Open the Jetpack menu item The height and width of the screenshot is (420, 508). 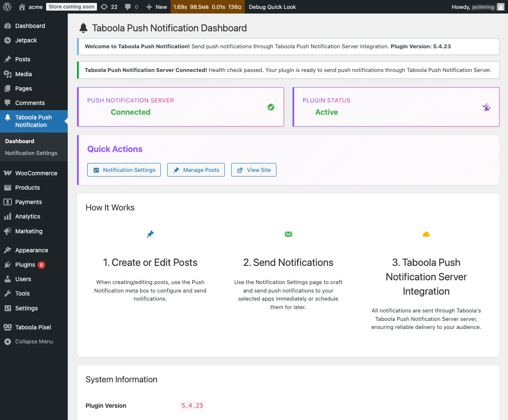tap(34, 40)
